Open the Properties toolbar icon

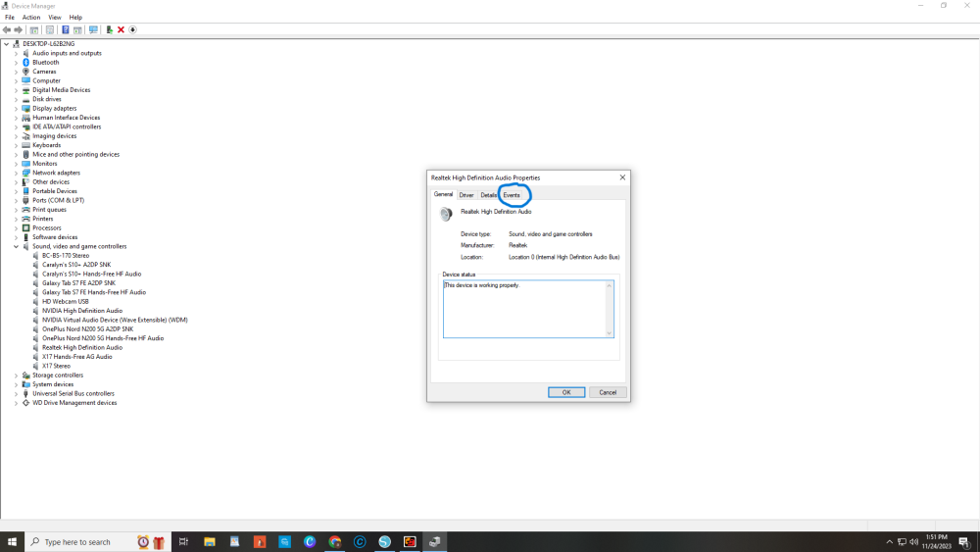[x=50, y=29]
